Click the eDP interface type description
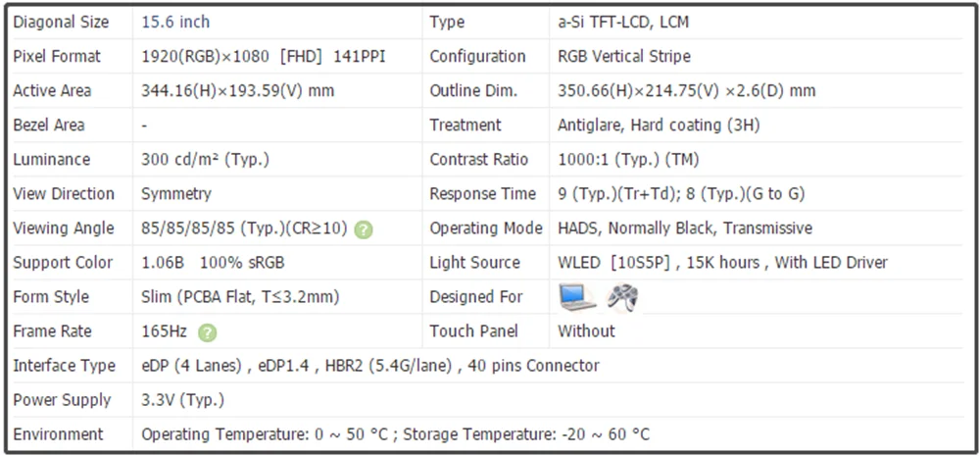The image size is (980, 456). [370, 366]
